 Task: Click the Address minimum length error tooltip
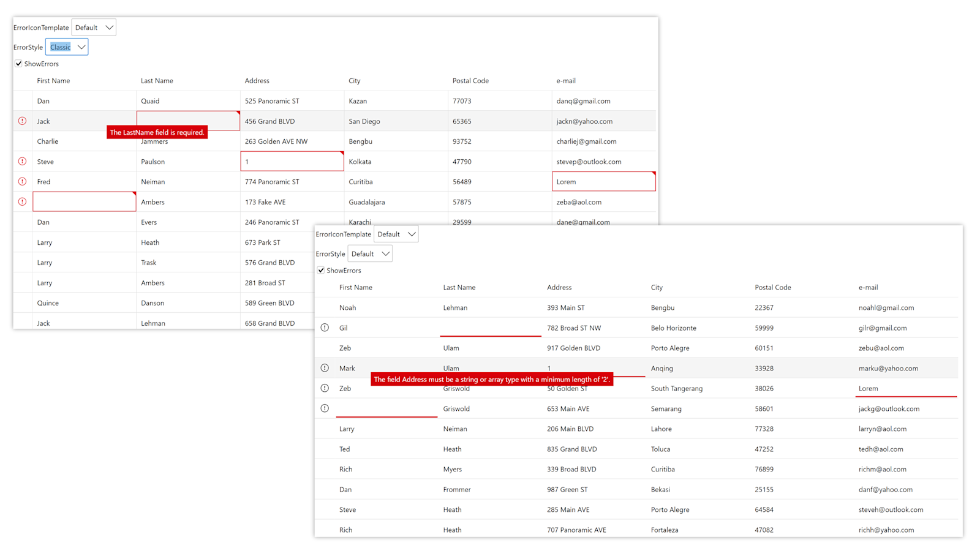(492, 380)
